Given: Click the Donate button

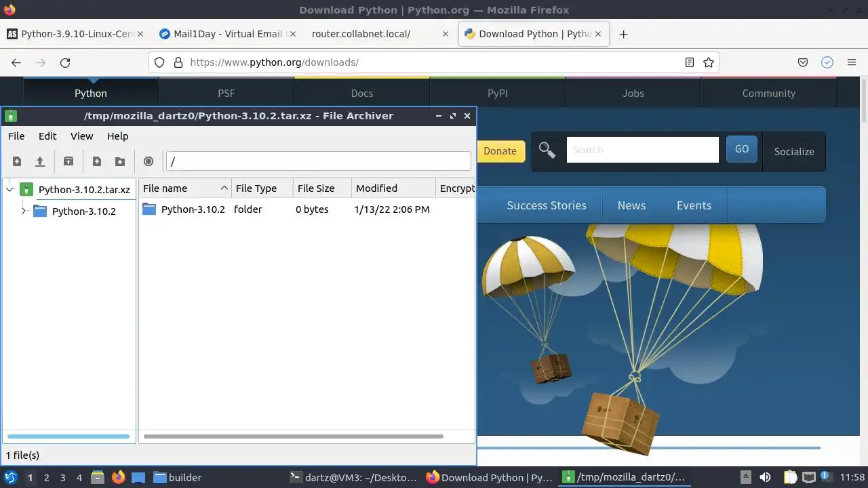Looking at the screenshot, I should [x=500, y=150].
